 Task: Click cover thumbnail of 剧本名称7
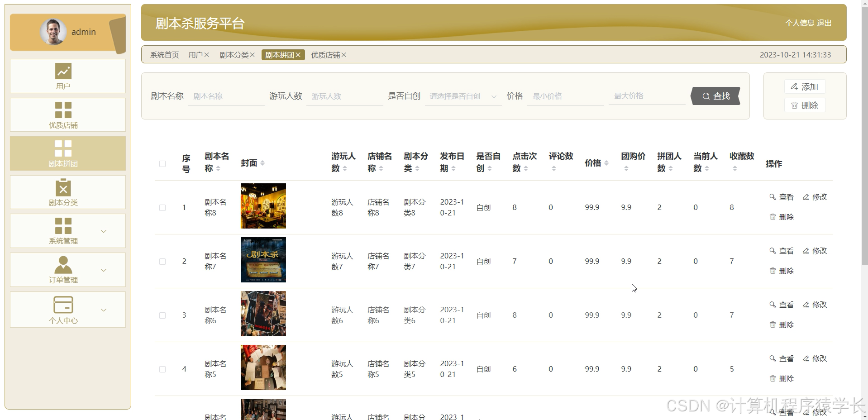tap(263, 260)
